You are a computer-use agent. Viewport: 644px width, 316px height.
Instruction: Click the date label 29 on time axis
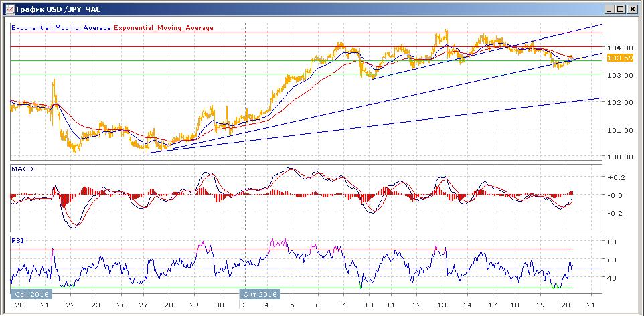(x=194, y=305)
